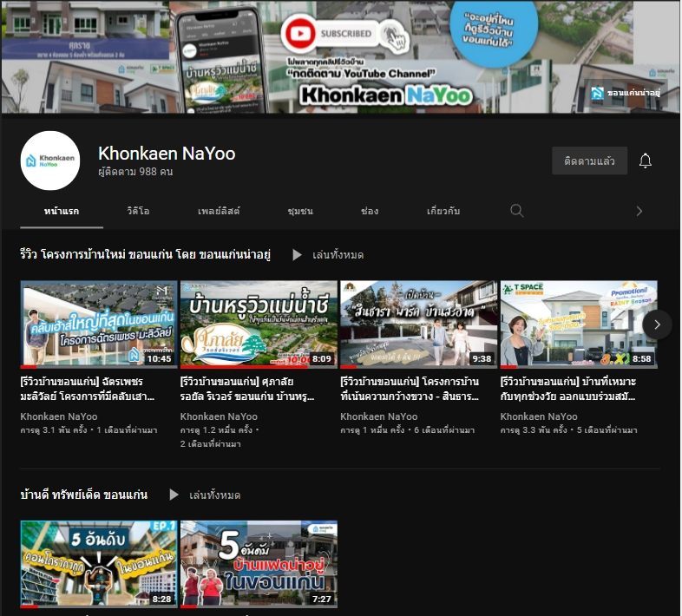Open the 9:38 สินธารา พาร์ค thumbnail
682x616 pixels.
(x=419, y=324)
